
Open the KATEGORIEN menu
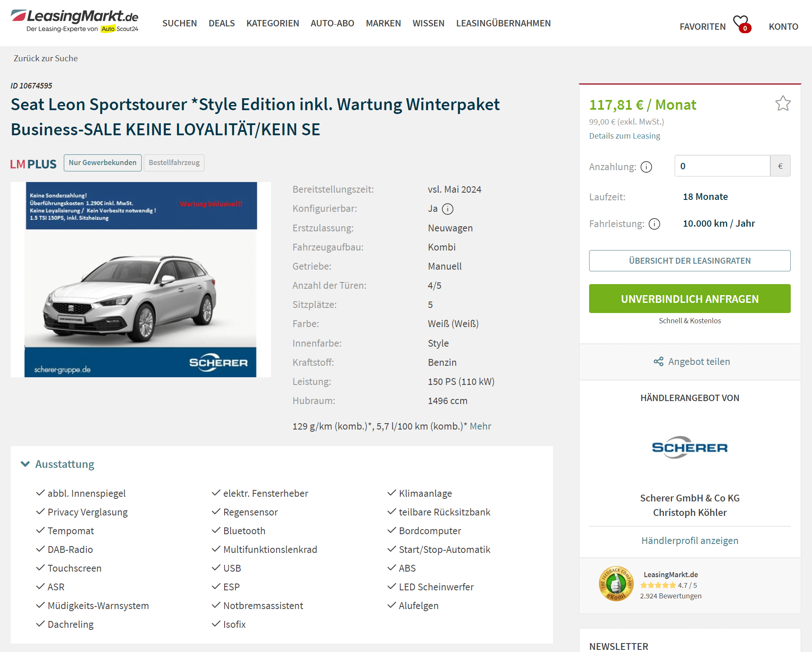(273, 23)
